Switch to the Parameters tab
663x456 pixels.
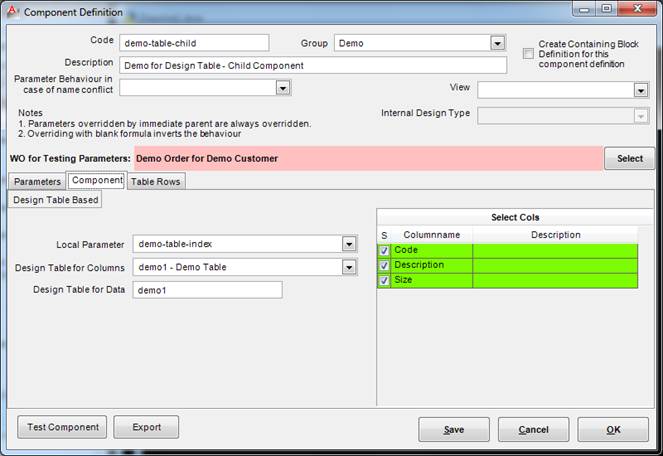37,182
